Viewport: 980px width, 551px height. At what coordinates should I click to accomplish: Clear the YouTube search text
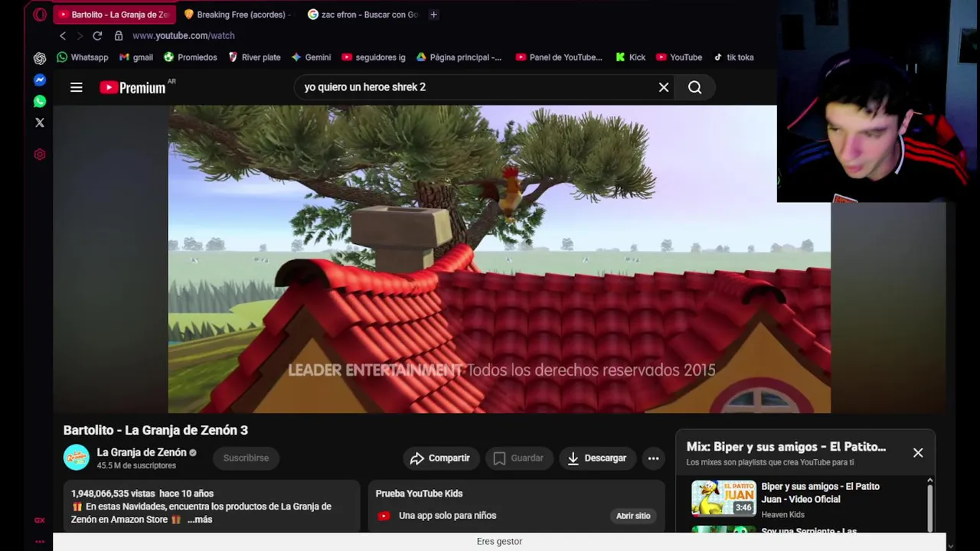pos(664,87)
